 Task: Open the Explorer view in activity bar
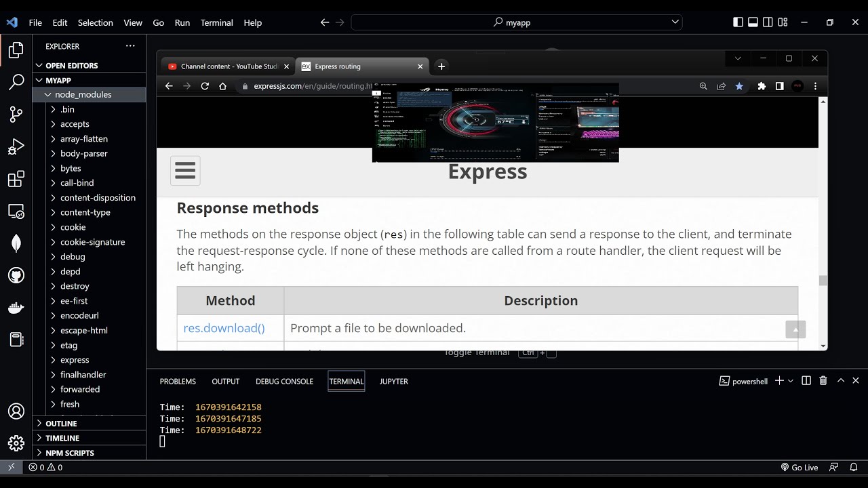coord(16,50)
